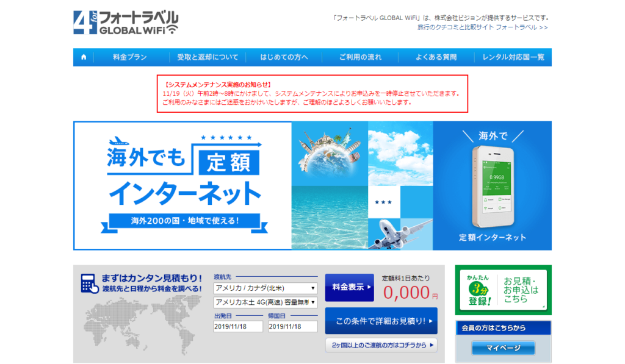
Task: Click the calculator estimate icon
Action: point(90,283)
